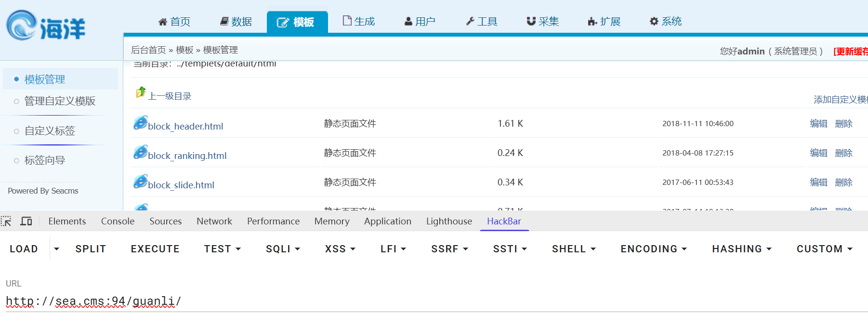The height and width of the screenshot is (313, 868).
Task: Open the 生成 generate nav item
Action: coord(359,21)
